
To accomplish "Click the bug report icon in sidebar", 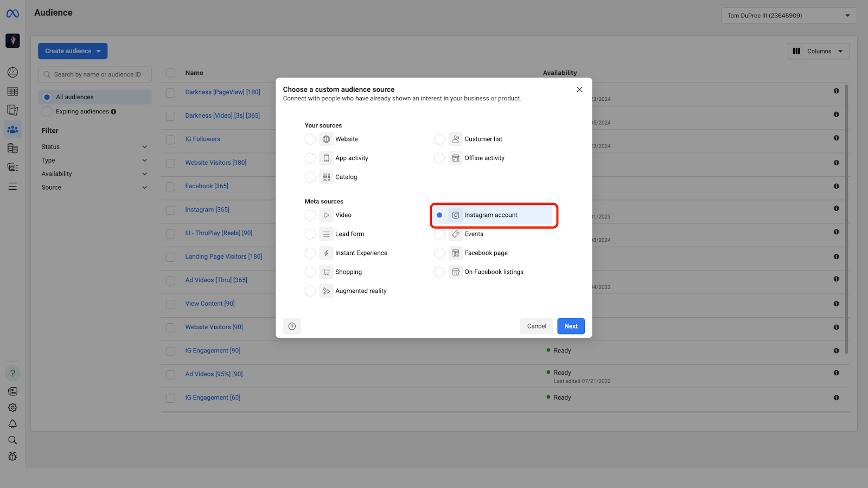I will [12, 457].
